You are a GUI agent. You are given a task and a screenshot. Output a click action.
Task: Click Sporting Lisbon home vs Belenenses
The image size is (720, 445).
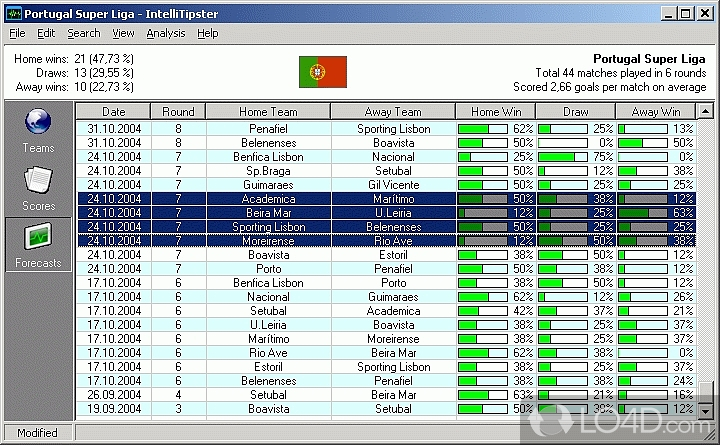click(269, 227)
